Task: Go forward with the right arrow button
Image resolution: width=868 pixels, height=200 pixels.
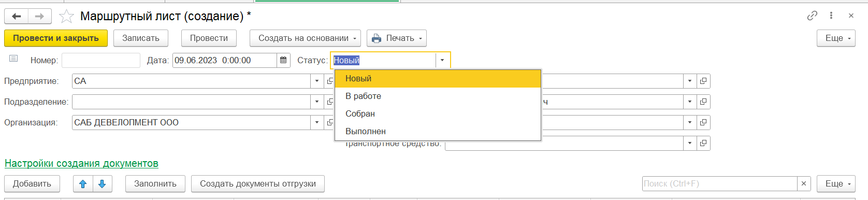Action: 40,16
